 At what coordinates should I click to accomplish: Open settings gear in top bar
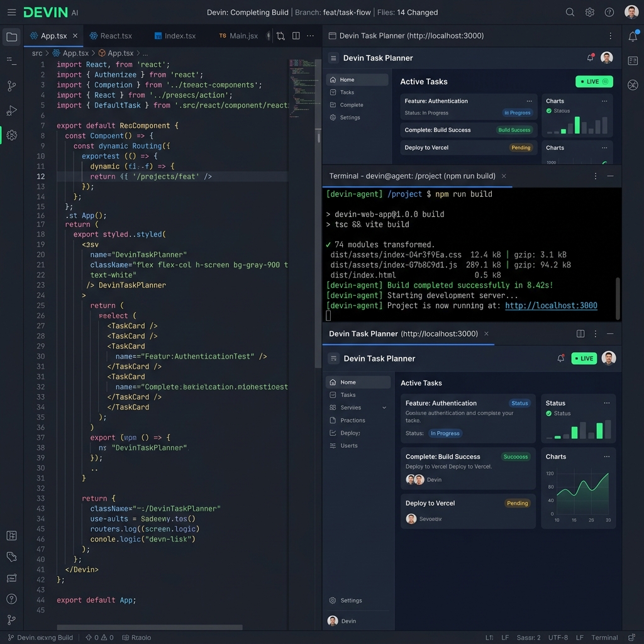[590, 13]
